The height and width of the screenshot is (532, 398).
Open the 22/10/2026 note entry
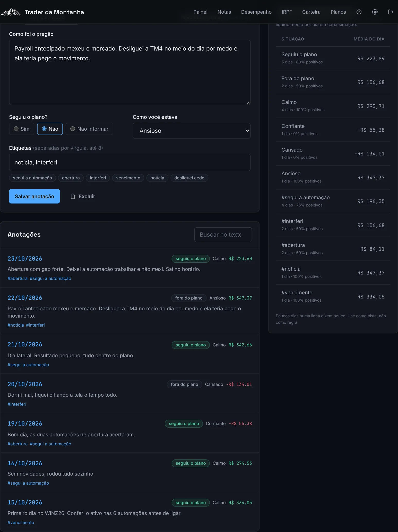[130, 311]
